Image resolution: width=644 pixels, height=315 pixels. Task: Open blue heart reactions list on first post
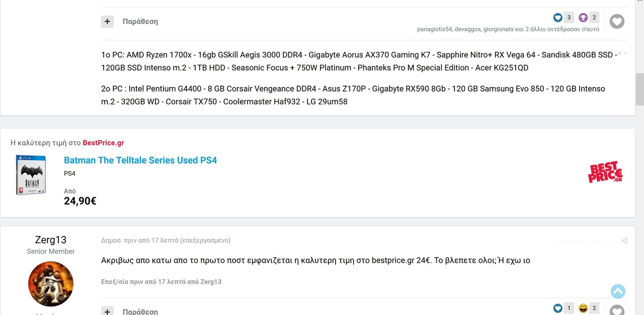coord(558,18)
